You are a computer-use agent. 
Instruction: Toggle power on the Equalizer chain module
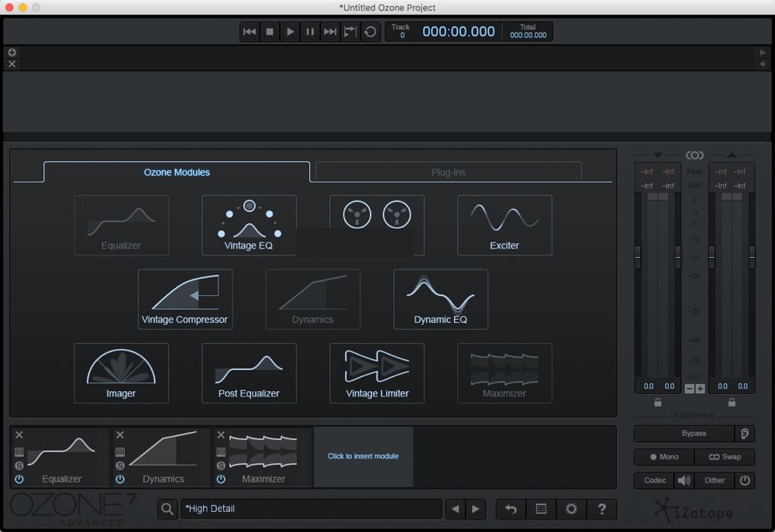(x=19, y=480)
